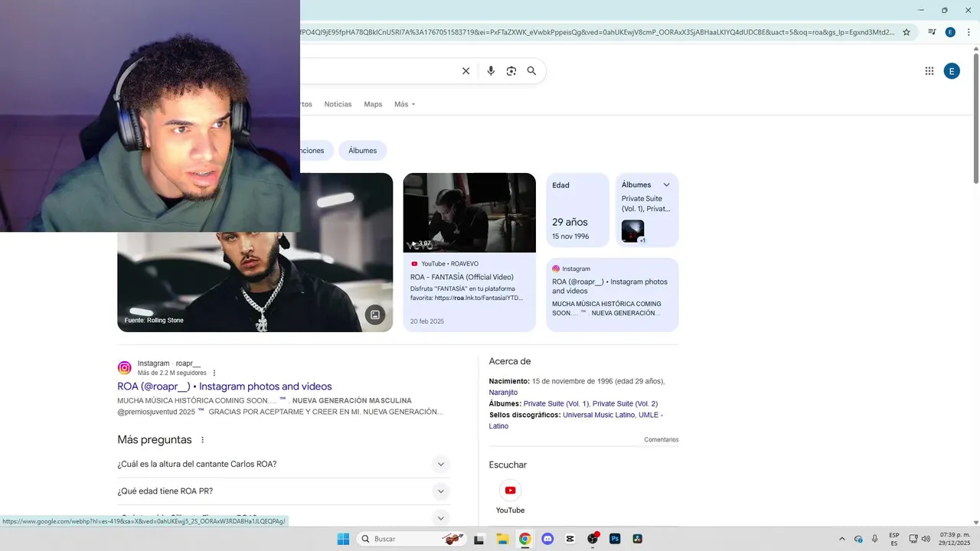
Task: Click the image source icon on ROA photo
Action: coord(375,315)
